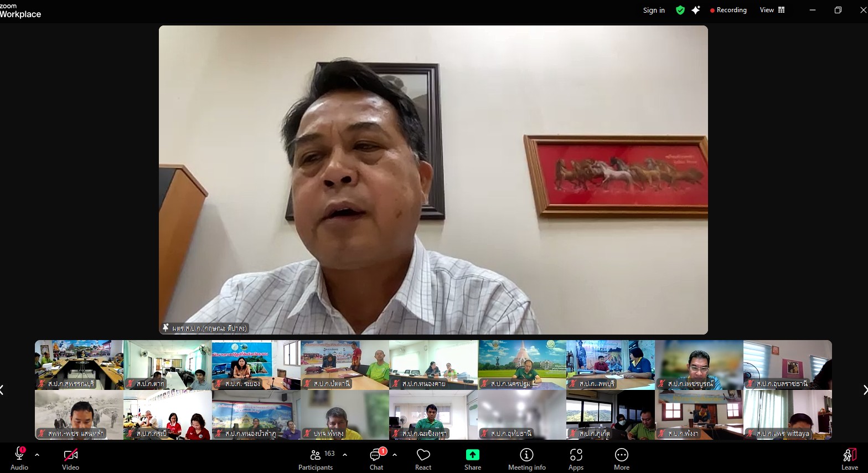Select the ส.ป.ก.อุทัยธานี participant thumbnail
This screenshot has height=473, width=868.
point(522,415)
